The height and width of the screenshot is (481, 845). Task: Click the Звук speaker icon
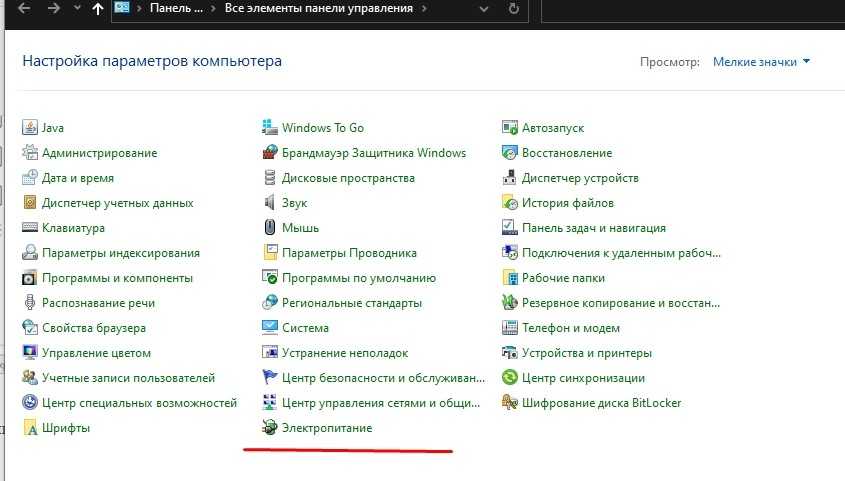[269, 203]
